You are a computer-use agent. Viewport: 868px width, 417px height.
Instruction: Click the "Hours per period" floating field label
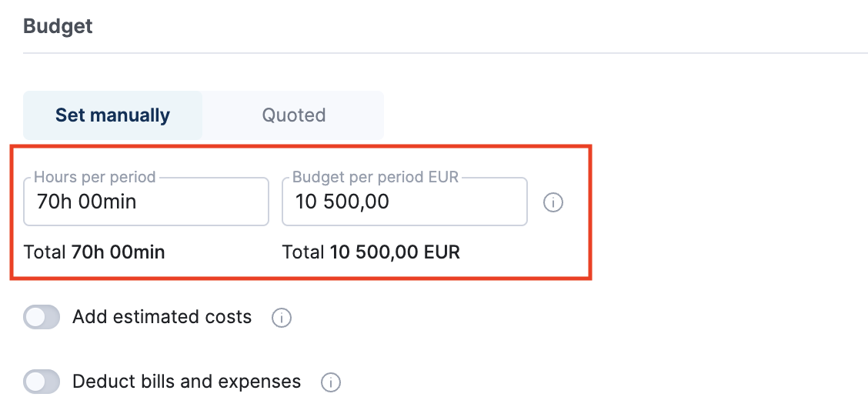click(x=95, y=178)
